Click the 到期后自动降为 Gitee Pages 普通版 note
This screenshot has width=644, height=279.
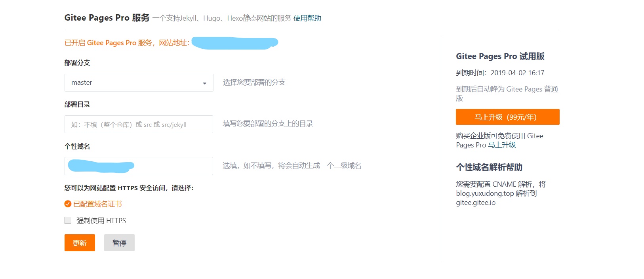(x=507, y=94)
